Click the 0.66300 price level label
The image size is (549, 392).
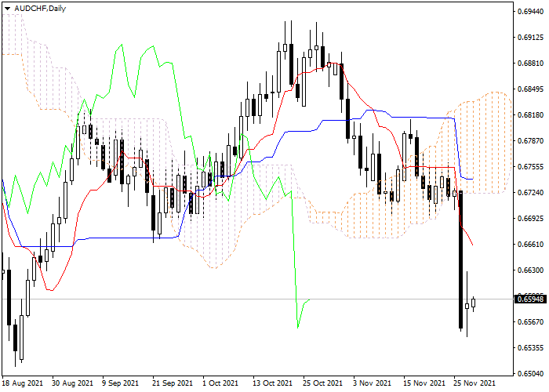point(530,270)
